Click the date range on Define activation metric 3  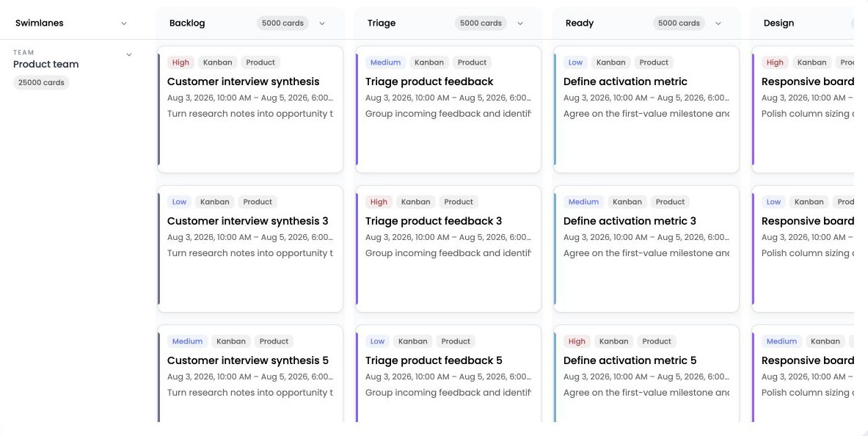tap(646, 237)
